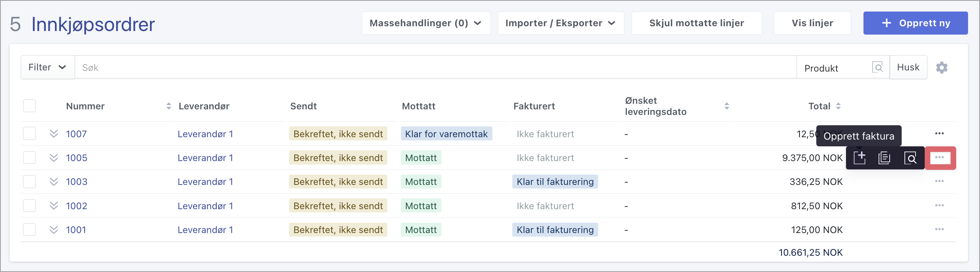This screenshot has width=980, height=272.
Task: Open the Massehandlinger (0) dropdown
Action: (425, 23)
